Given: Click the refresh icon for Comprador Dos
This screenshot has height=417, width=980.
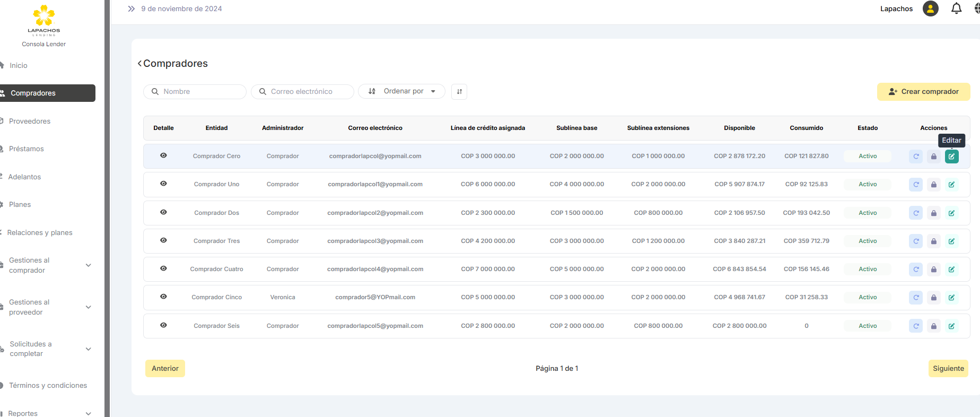Looking at the screenshot, I should (916, 213).
